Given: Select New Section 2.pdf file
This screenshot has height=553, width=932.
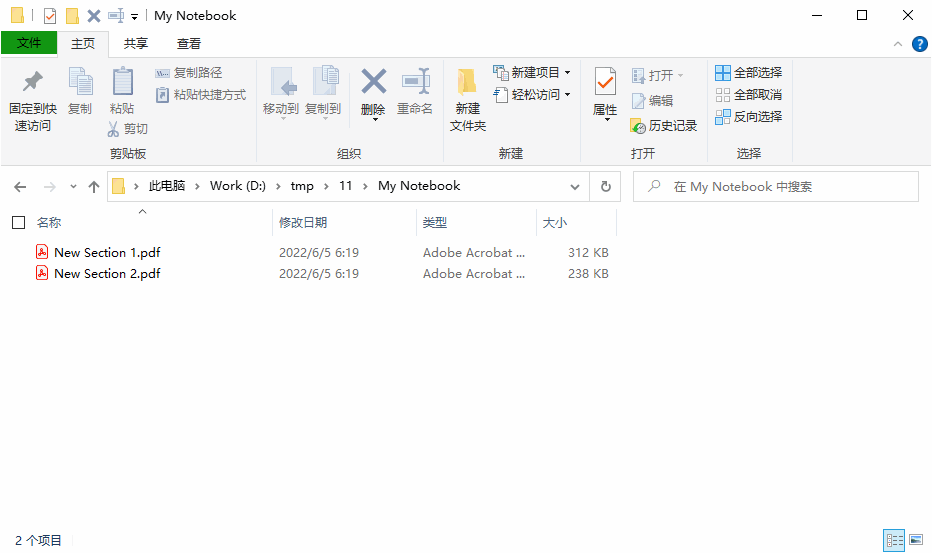Looking at the screenshot, I should 107,274.
